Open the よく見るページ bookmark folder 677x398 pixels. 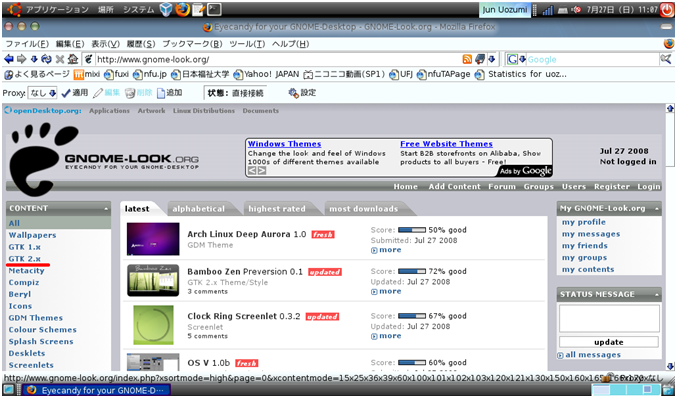37,74
